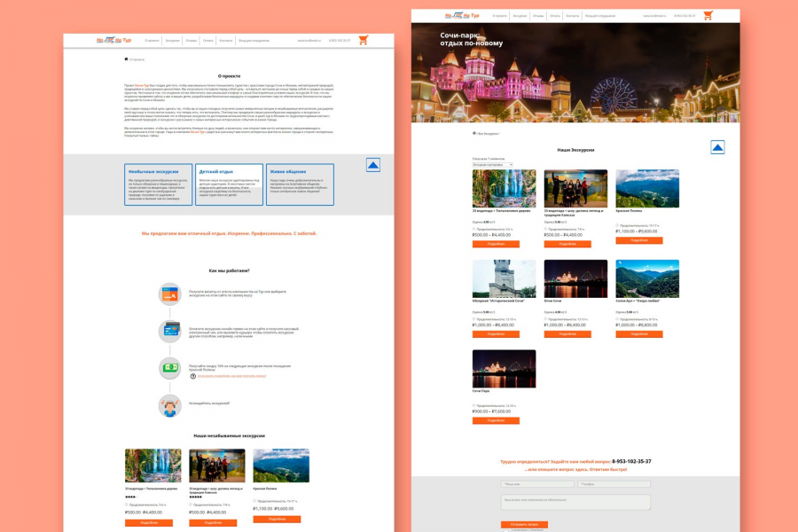This screenshot has width=798, height=532.
Task: Click the duration icon under Красная Поляна on right page
Action: point(617,225)
